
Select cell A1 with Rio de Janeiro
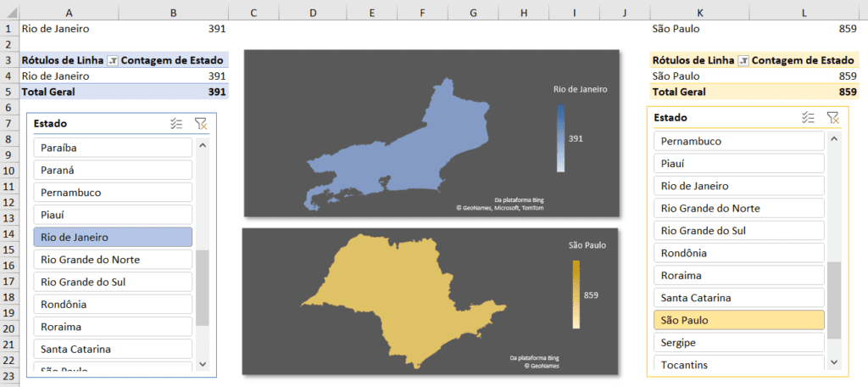[x=69, y=29]
